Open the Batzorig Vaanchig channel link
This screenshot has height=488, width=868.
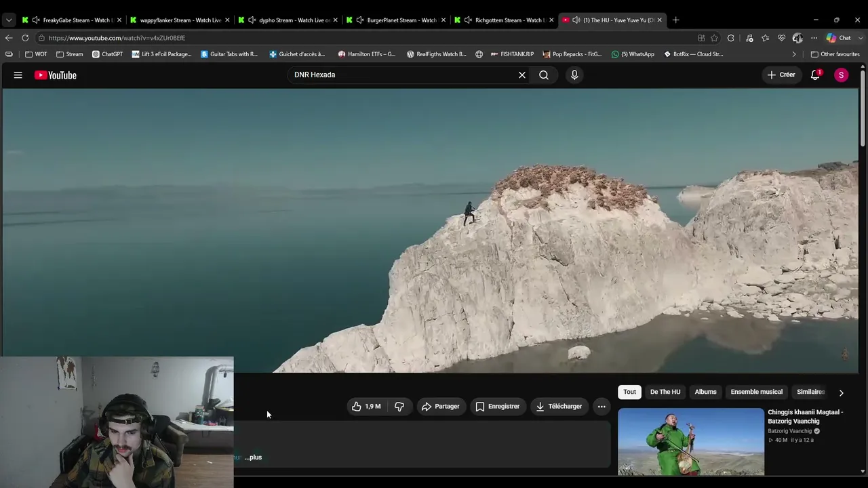(x=790, y=431)
